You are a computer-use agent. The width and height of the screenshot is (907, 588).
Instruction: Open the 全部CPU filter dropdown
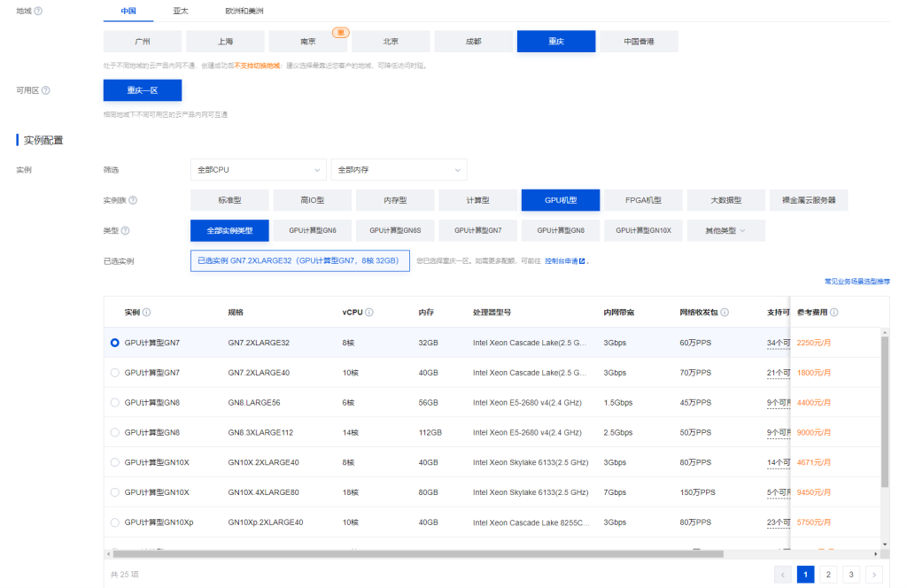point(258,170)
